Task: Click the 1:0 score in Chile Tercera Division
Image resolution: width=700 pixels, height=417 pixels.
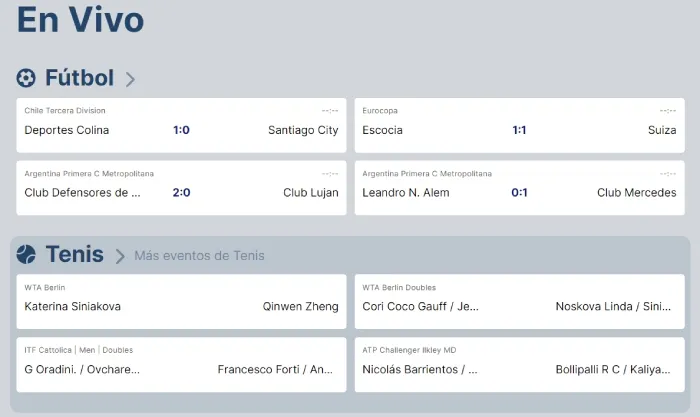Action: [181, 130]
